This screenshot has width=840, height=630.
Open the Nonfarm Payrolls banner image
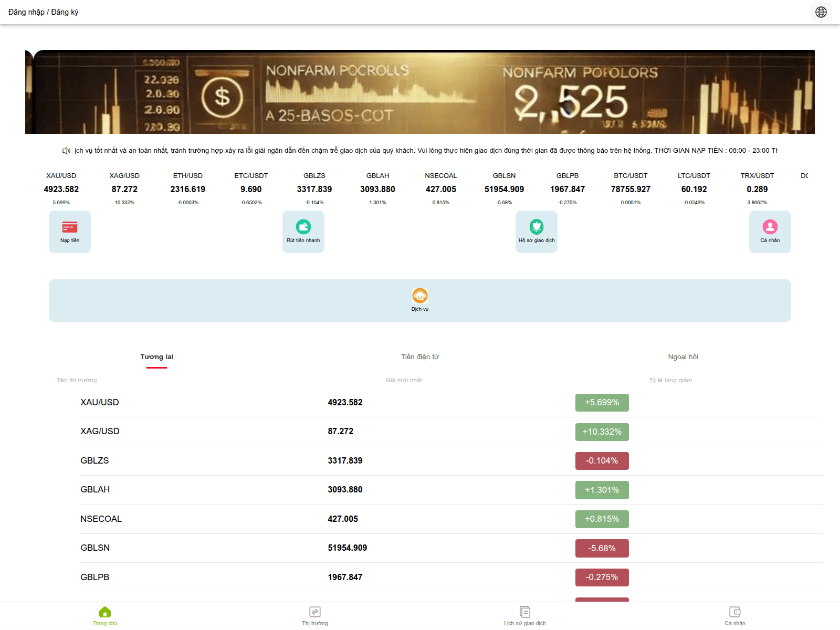pyautogui.click(x=419, y=91)
